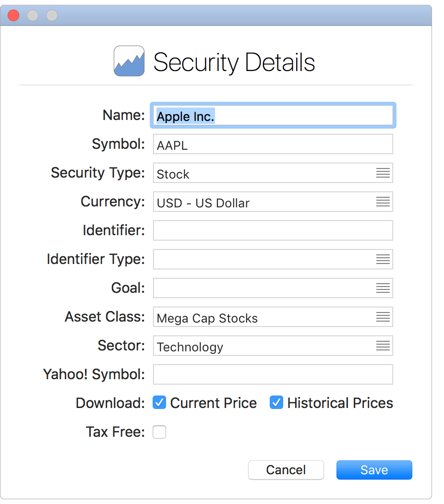Change the Currency from USD - US Dollar
This screenshot has height=504, width=444.
[273, 202]
